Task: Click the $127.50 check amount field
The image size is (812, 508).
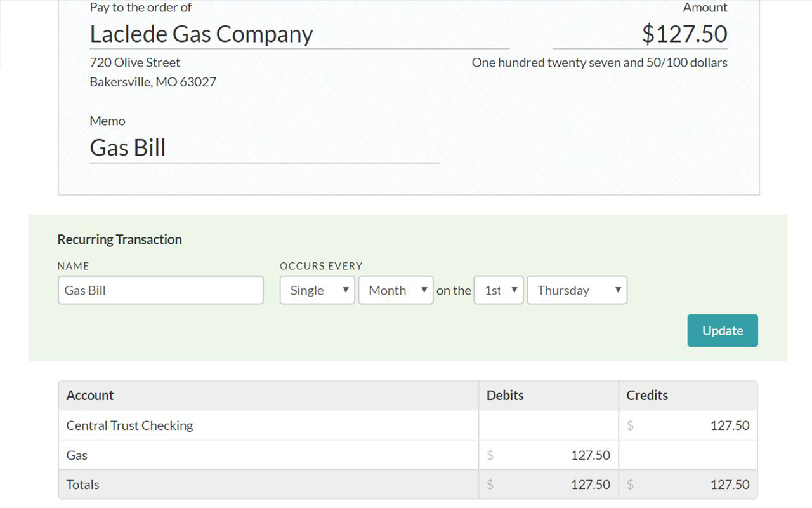Action: point(640,34)
